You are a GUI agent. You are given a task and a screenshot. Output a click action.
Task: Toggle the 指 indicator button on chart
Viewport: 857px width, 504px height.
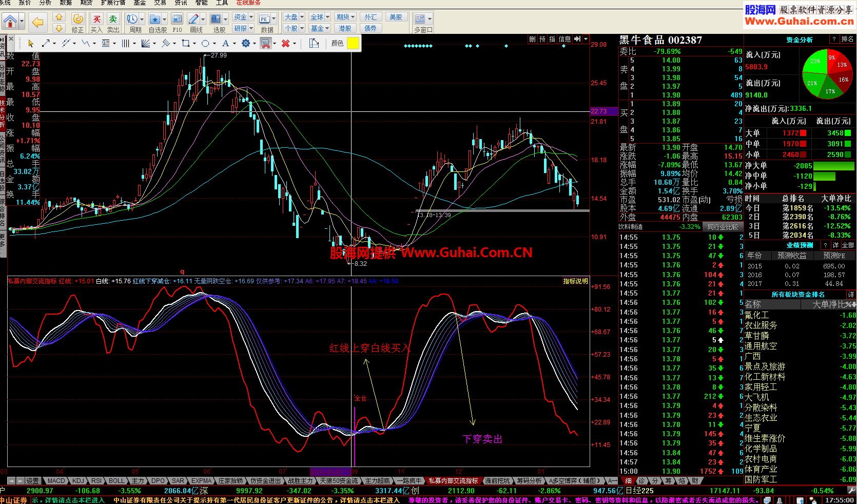point(552,39)
